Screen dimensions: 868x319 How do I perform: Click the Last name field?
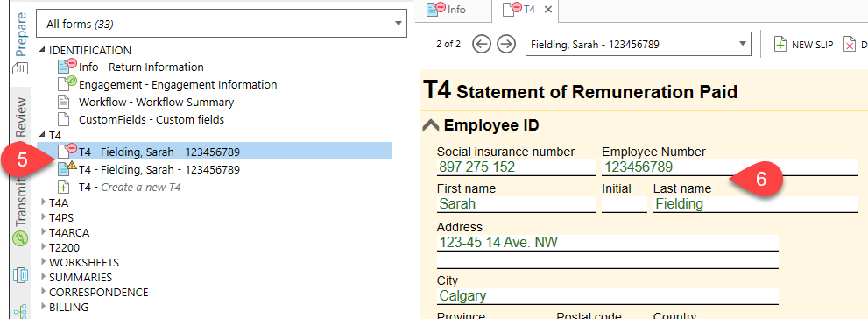(x=756, y=204)
